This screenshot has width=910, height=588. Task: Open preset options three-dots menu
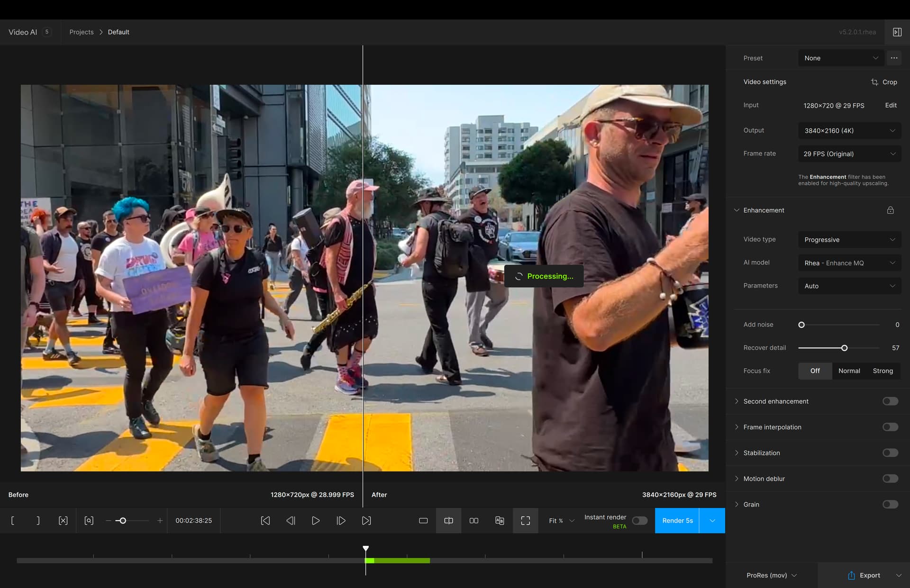coord(894,58)
